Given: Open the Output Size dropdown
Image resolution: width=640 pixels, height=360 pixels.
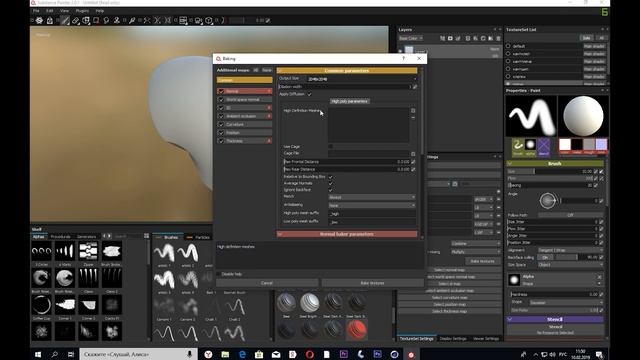Looking at the screenshot, I should 362,79.
